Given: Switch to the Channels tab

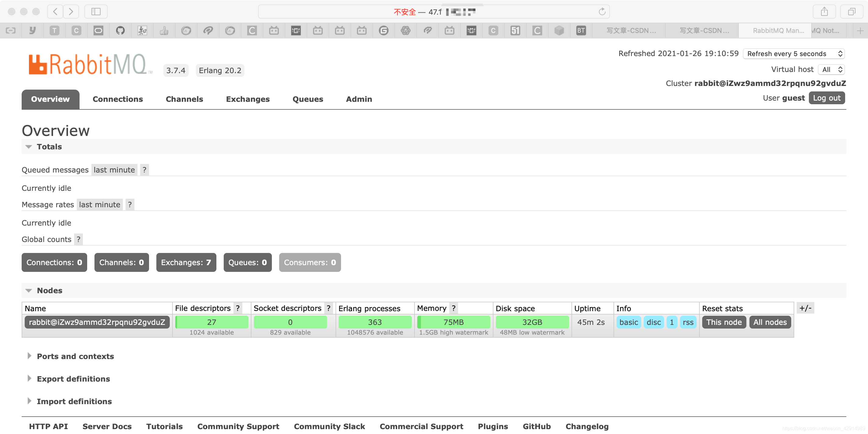Looking at the screenshot, I should (x=184, y=99).
